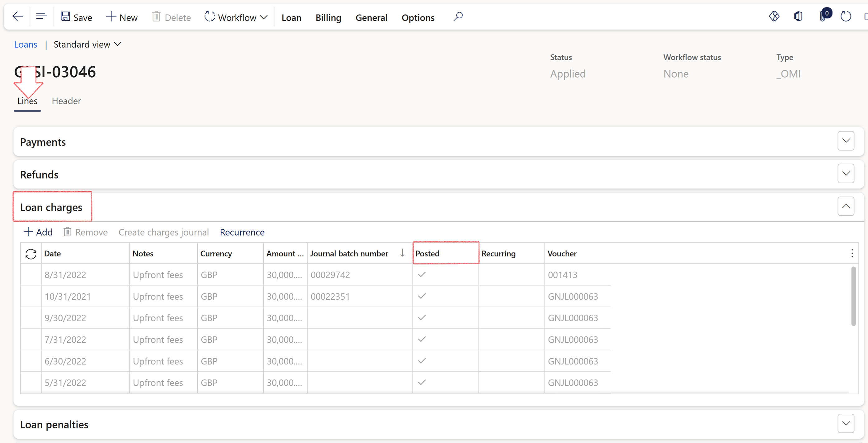
Task: Refresh the Loan charges grid icon
Action: [x=31, y=254]
